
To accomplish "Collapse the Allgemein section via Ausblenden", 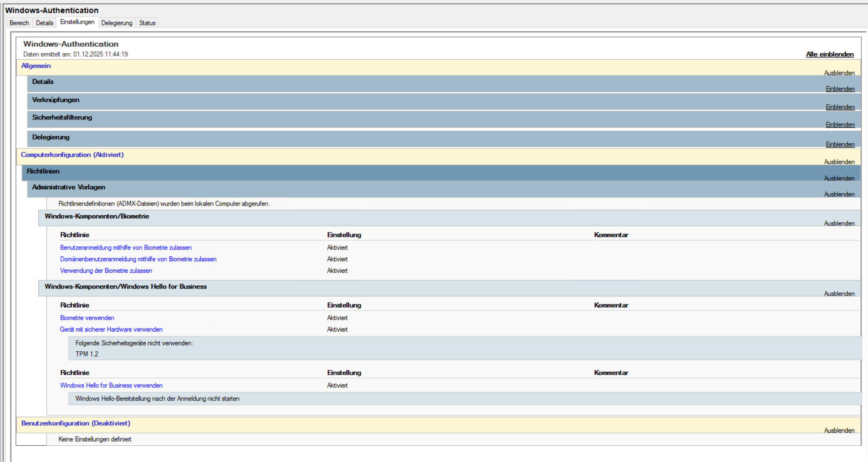I will click(839, 73).
